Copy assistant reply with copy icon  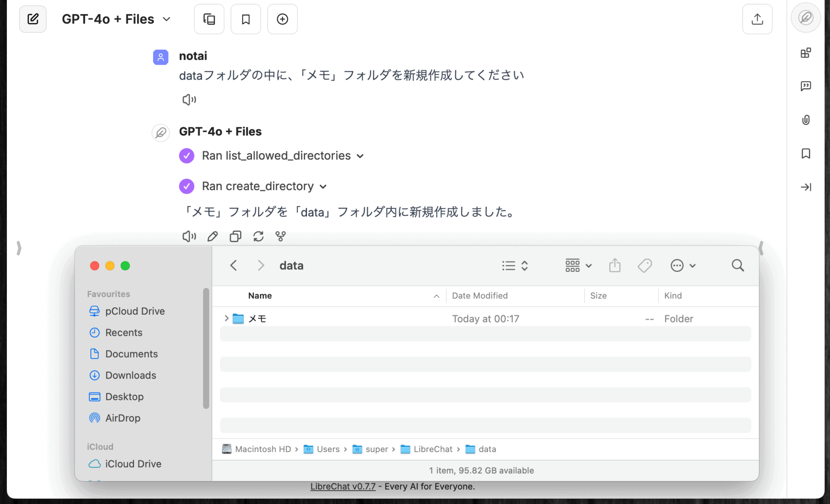tap(235, 236)
